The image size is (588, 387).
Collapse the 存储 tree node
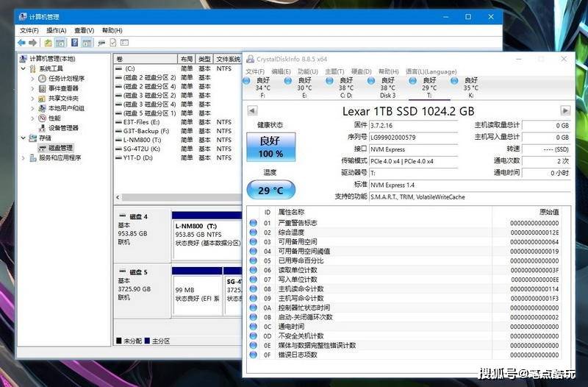(24, 138)
